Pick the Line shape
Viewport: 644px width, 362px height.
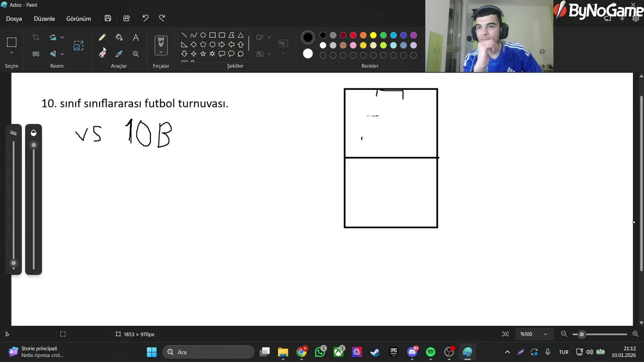point(184,35)
